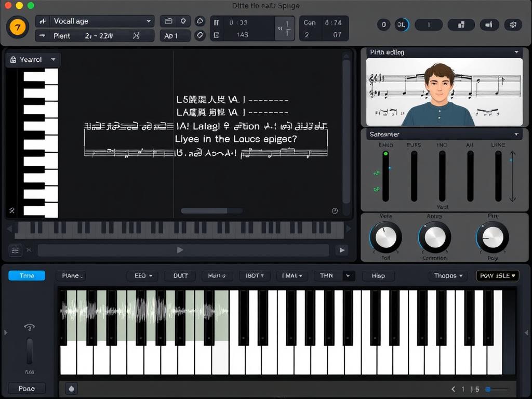Open the Thopos menu in the bottom toolbar
This screenshot has width=532, height=399.
point(447,276)
